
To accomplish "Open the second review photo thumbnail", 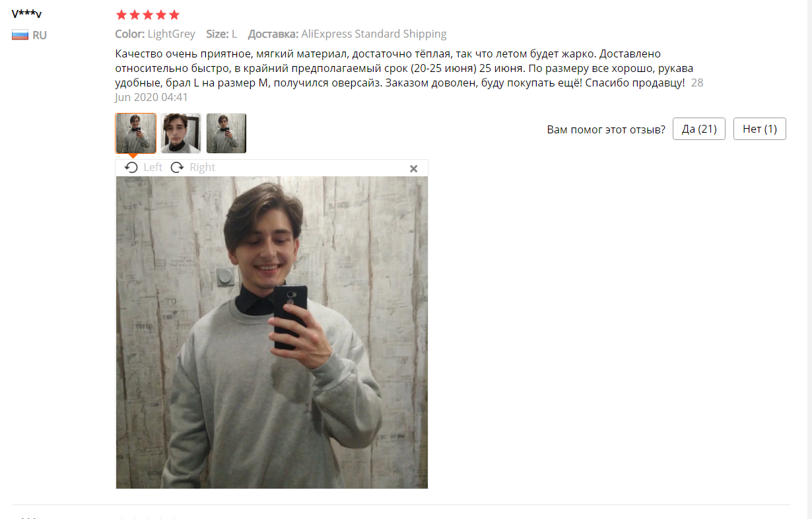I will tap(181, 133).
